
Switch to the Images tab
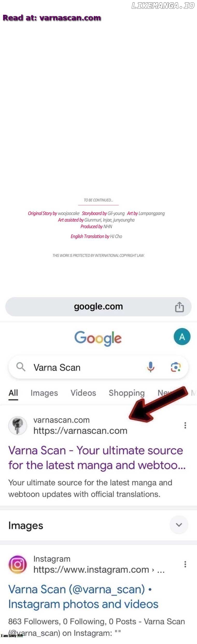44,393
